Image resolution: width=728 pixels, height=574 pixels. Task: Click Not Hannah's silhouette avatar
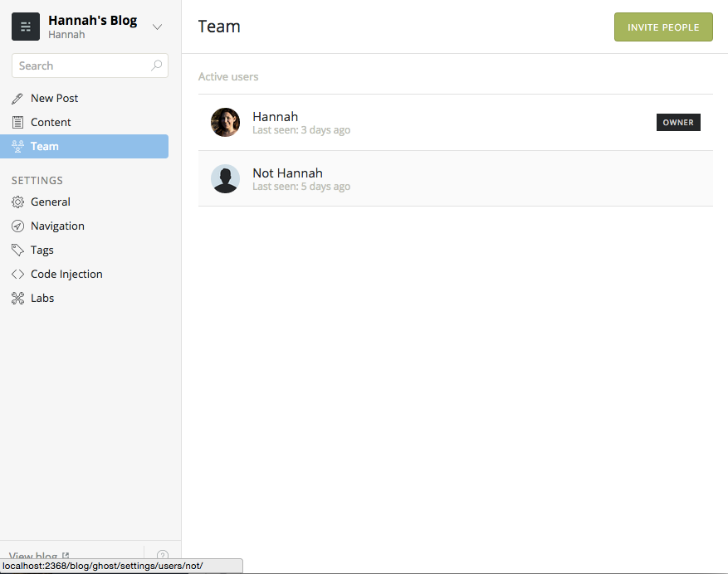tap(225, 178)
